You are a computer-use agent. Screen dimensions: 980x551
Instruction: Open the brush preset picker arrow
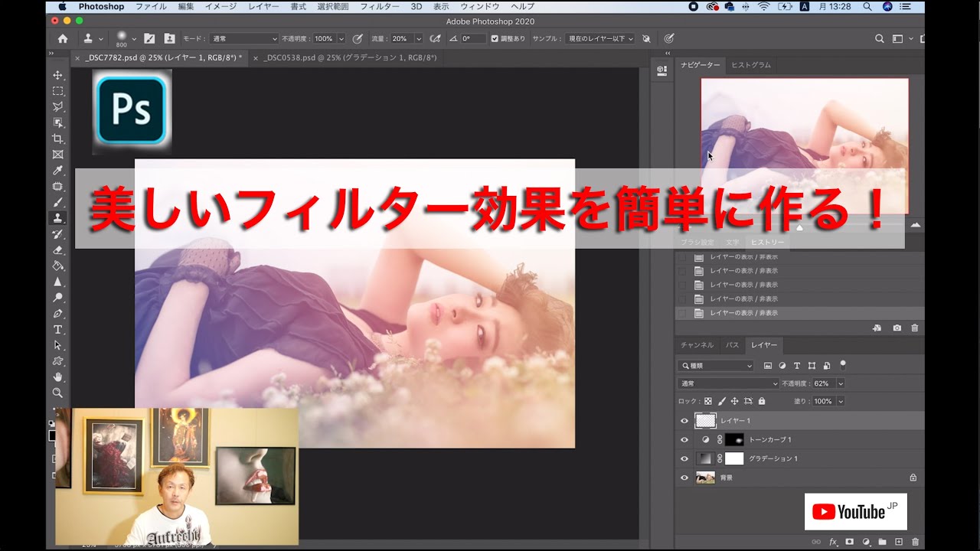[134, 38]
